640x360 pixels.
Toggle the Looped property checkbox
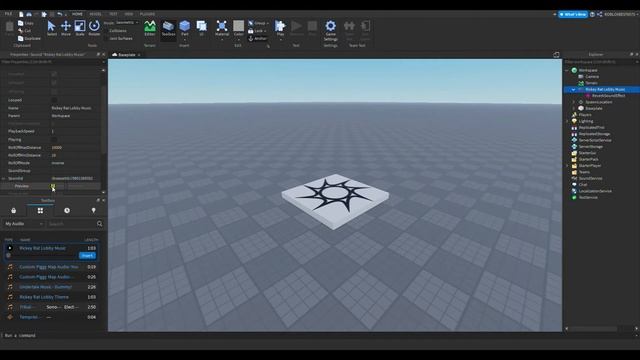(x=54, y=100)
